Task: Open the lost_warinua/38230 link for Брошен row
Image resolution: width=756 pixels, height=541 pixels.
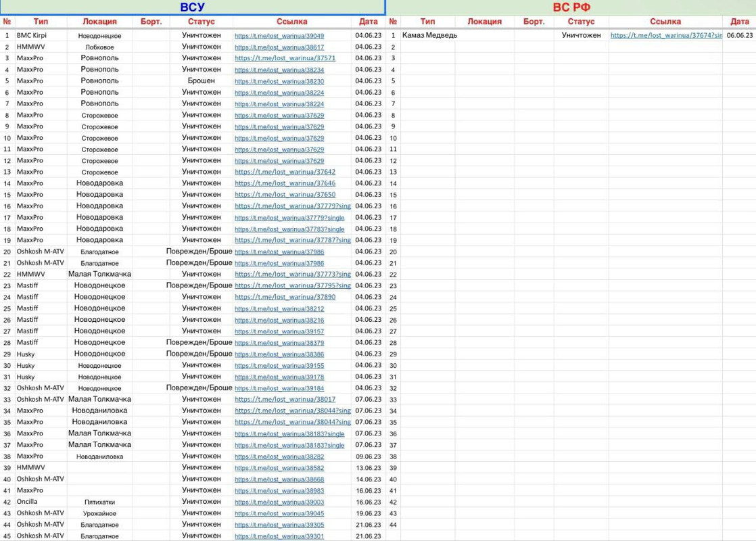Action: pos(279,81)
